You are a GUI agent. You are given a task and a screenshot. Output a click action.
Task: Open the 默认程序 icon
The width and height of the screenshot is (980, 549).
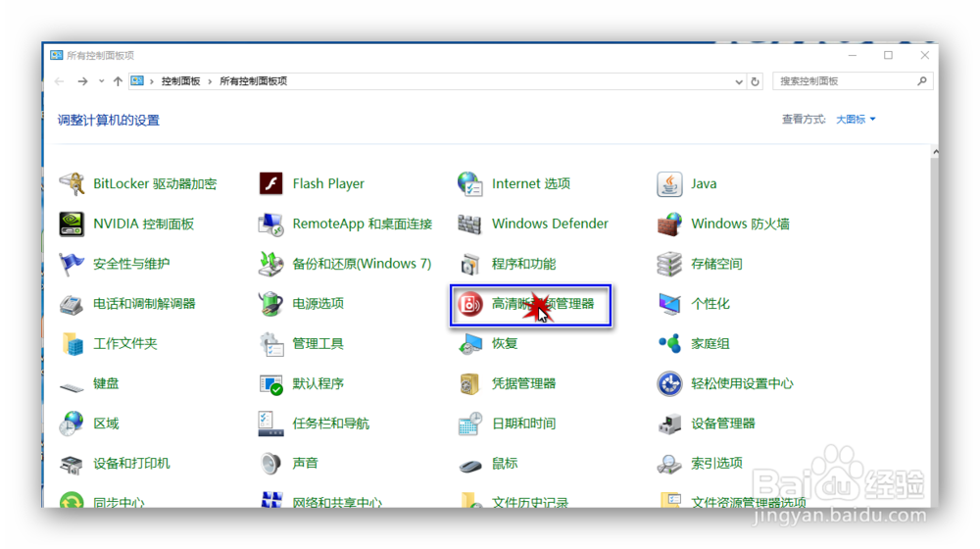click(270, 384)
